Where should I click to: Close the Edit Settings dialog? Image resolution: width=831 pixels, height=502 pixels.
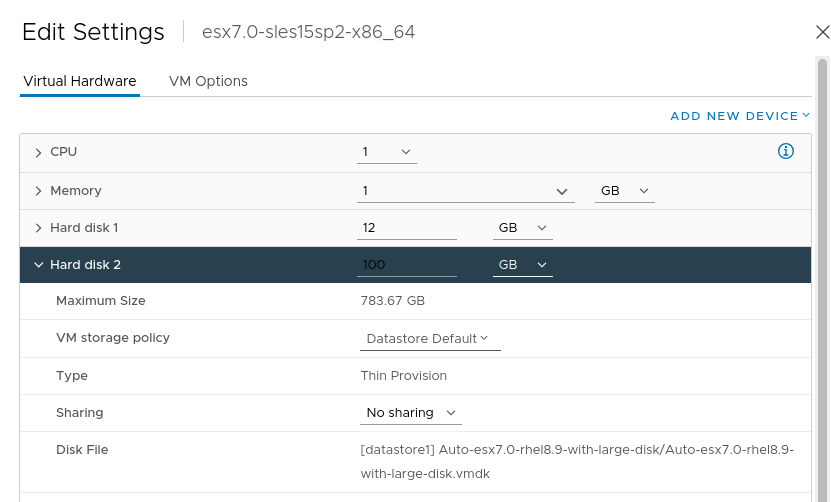coord(822,32)
